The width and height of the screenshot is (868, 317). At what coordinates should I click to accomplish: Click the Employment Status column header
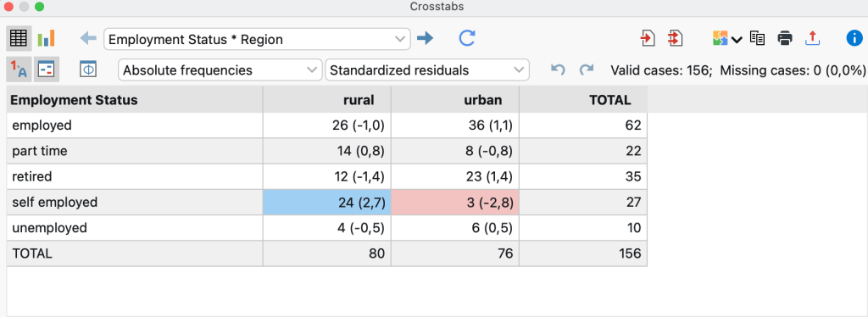135,100
